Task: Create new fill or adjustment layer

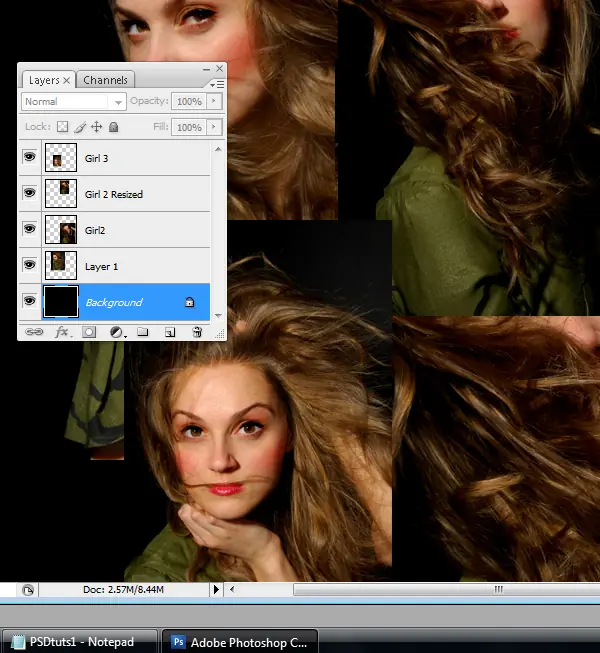Action: tap(116, 332)
